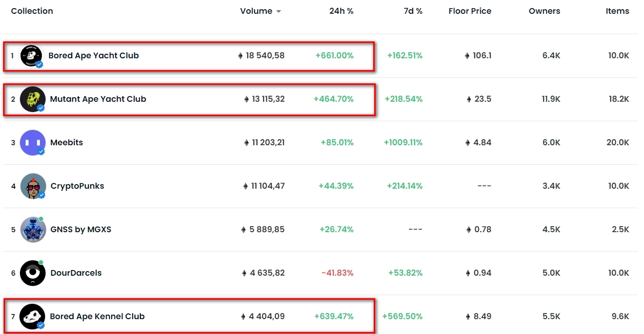Open the Bored Ape Kennel Club avatar icon
This screenshot has width=644, height=334.
(32, 317)
